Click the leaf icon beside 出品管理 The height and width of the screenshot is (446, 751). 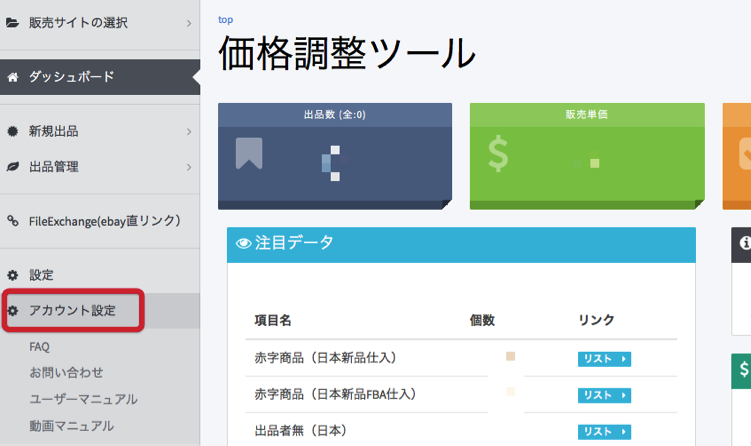coord(13,167)
